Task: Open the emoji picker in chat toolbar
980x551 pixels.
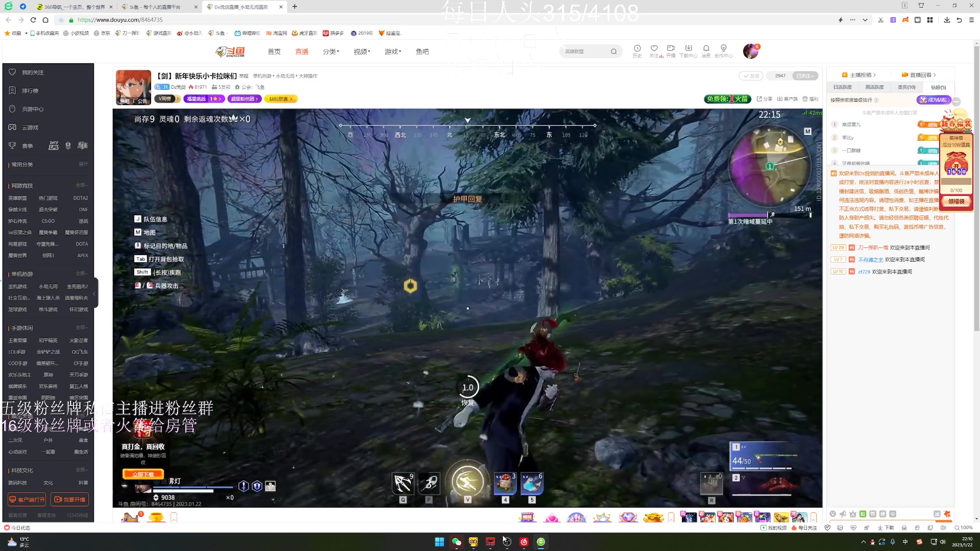Action: 833,514
